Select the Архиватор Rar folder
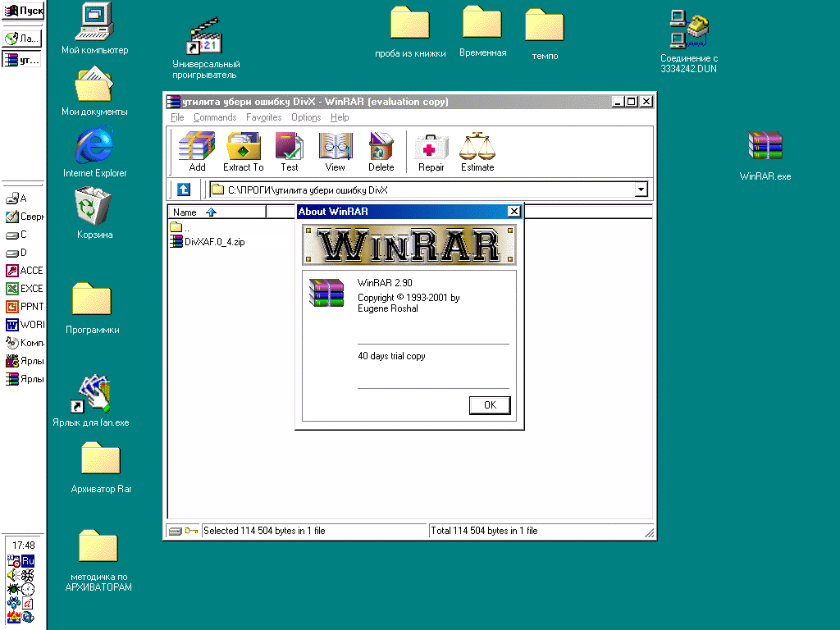This screenshot has width=840, height=630. tap(101, 467)
